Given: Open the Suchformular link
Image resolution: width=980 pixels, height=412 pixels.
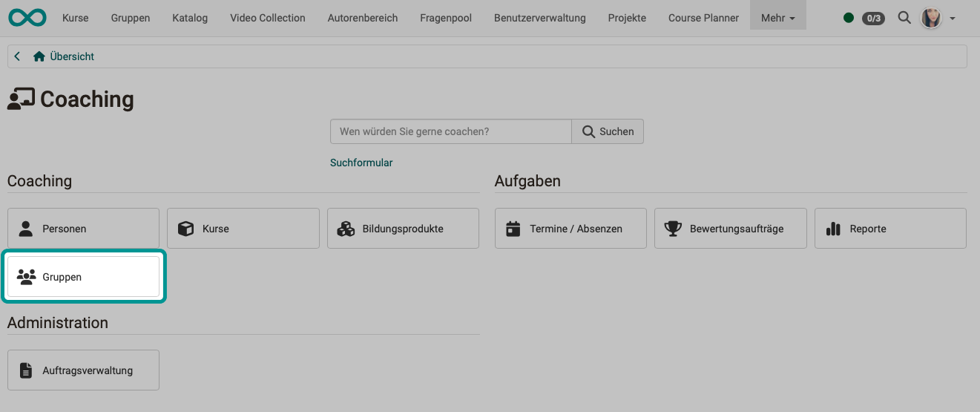Looking at the screenshot, I should click(361, 163).
